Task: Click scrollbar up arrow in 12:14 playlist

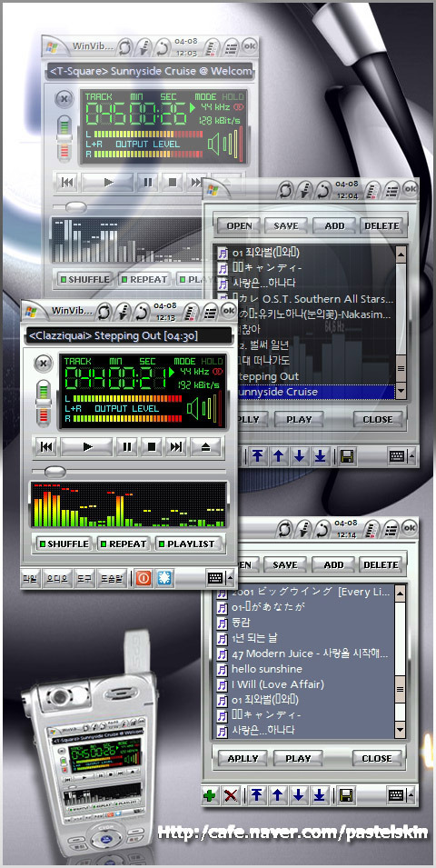Action: pyautogui.click(x=400, y=594)
